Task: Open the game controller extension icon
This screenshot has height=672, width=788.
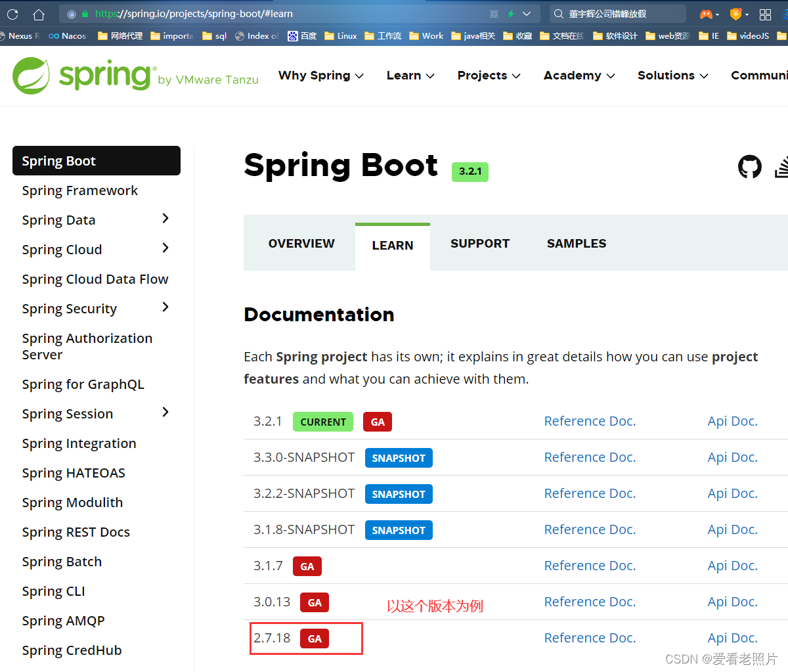Action: (x=706, y=14)
